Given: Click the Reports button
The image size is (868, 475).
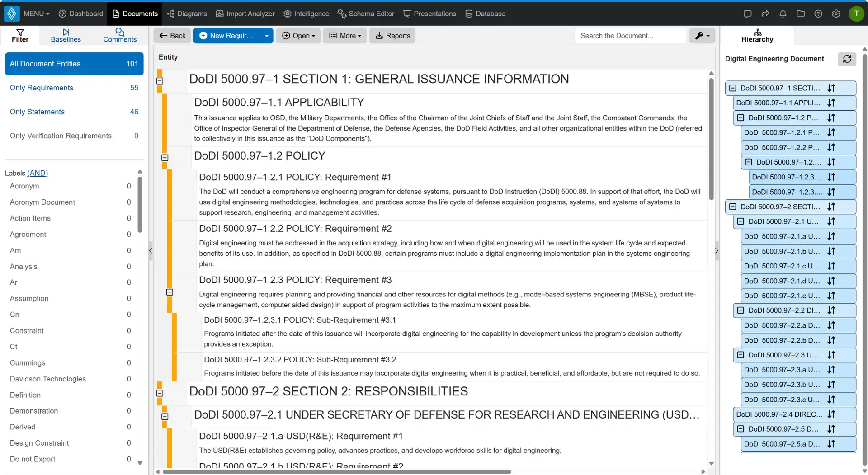Looking at the screenshot, I should (392, 36).
